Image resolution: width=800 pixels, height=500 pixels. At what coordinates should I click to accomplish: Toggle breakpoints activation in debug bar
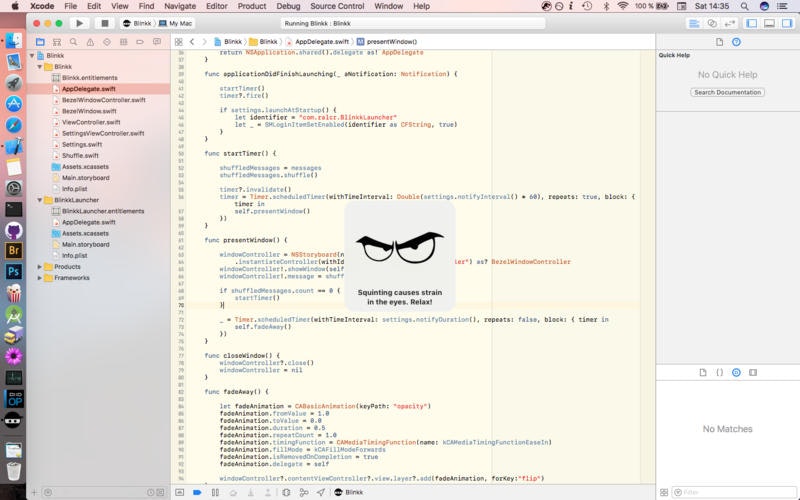[x=197, y=492]
